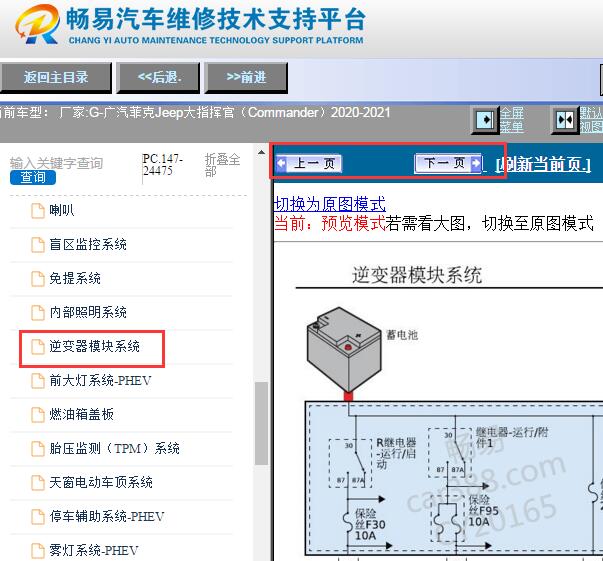Open the 内部照明系统 tree entry

pos(88,312)
